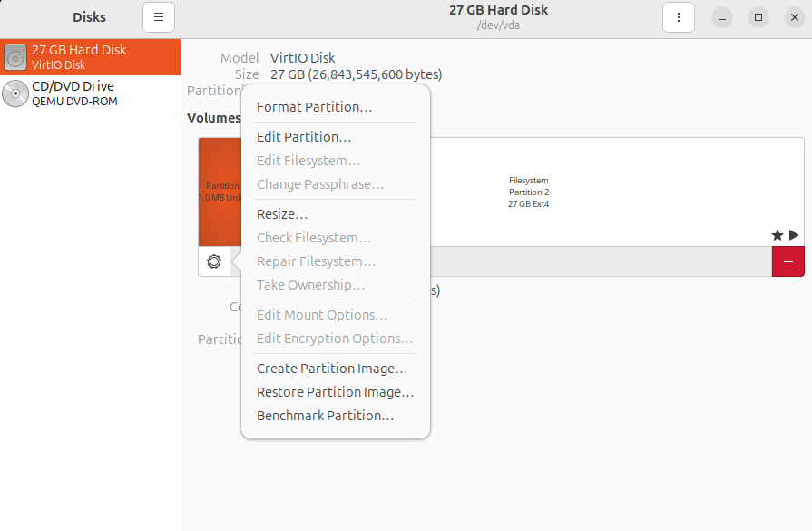Choose Create Partition Image
812x531 pixels.
(x=332, y=368)
